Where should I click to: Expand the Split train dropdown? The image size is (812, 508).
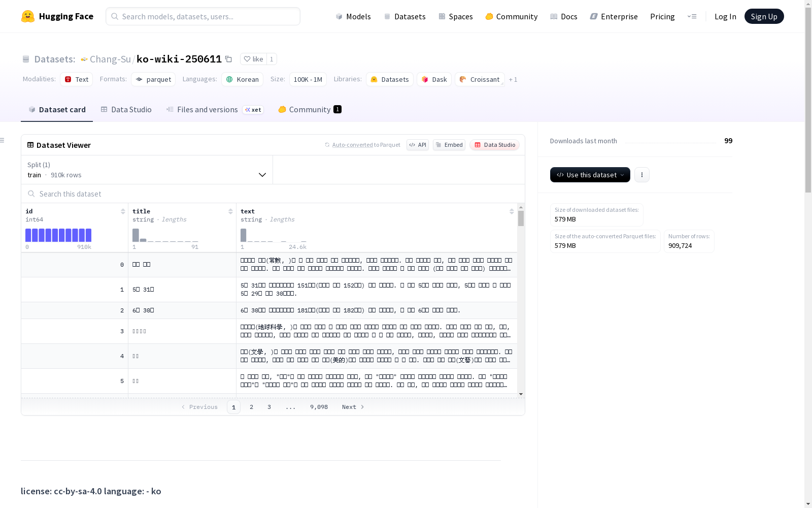(147, 170)
